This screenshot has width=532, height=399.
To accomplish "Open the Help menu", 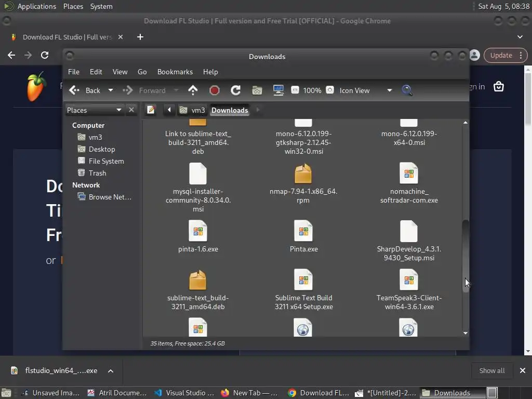I will click(210, 72).
